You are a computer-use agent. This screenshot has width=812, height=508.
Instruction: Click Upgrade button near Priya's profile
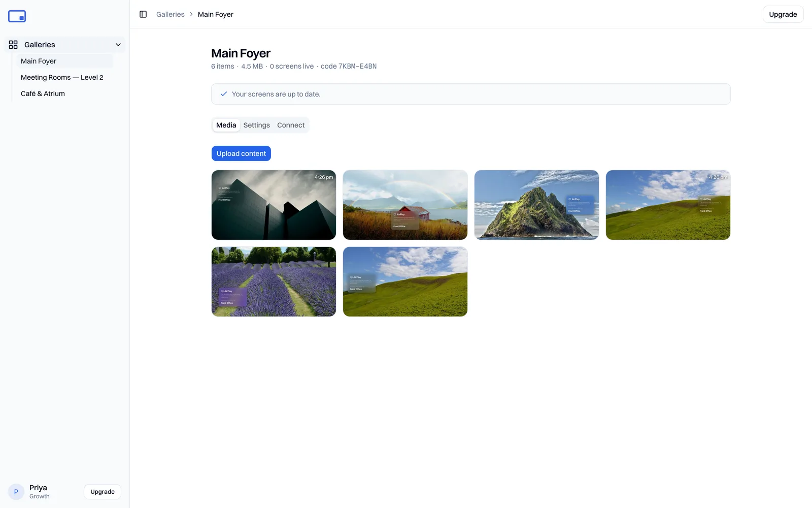click(x=103, y=492)
